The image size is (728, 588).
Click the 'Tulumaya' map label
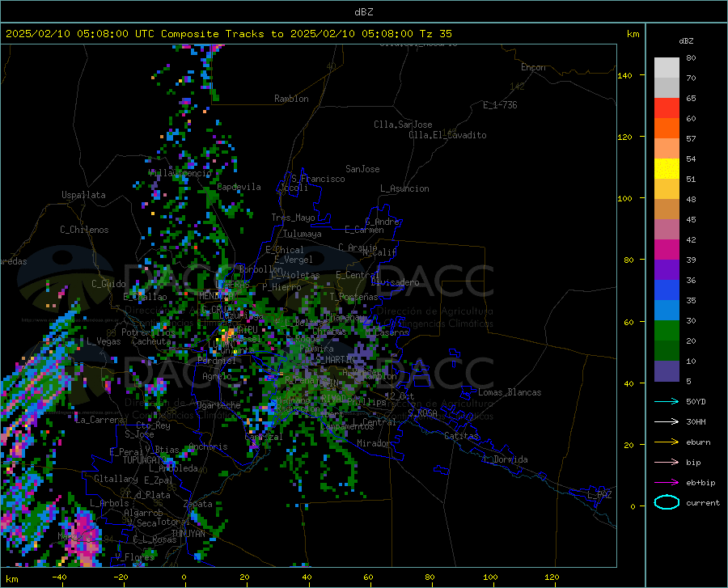[302, 234]
